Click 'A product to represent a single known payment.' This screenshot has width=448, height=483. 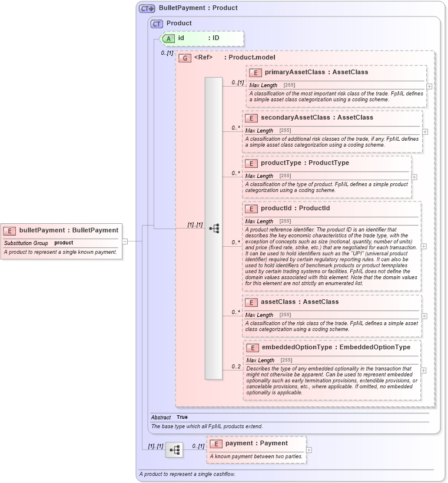[x=61, y=252]
